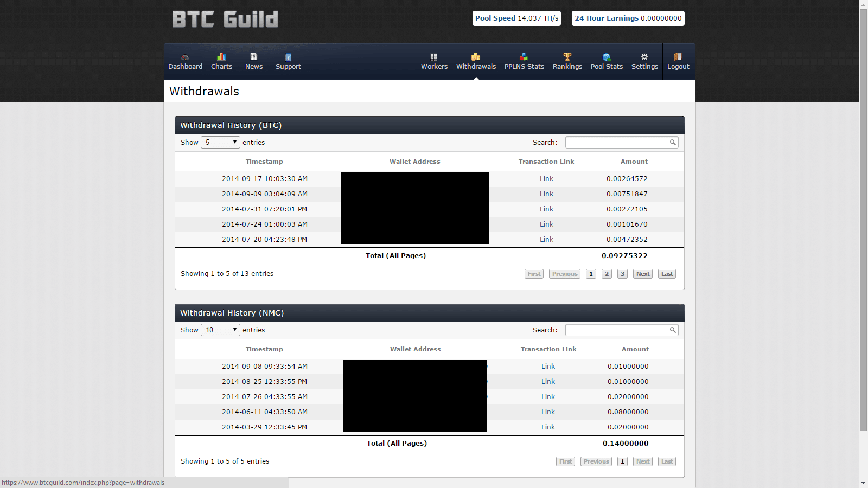Open NMC transaction Link for 2014-09-08
The image size is (868, 488).
pyautogui.click(x=548, y=367)
